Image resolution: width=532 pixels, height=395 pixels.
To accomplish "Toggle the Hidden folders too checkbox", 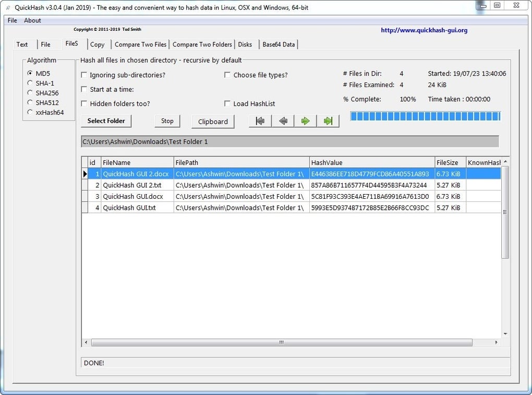I will [x=84, y=103].
